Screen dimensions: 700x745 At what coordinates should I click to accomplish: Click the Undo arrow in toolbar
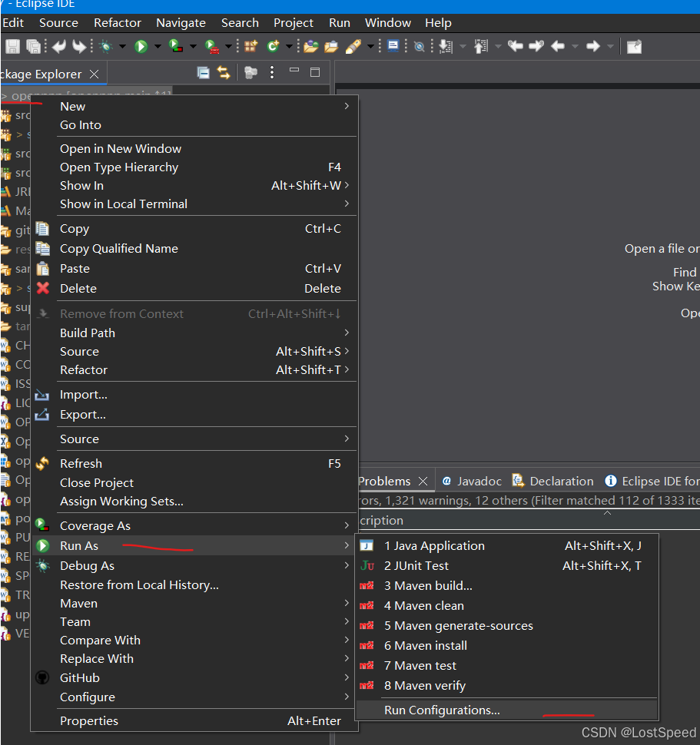pyautogui.click(x=59, y=46)
